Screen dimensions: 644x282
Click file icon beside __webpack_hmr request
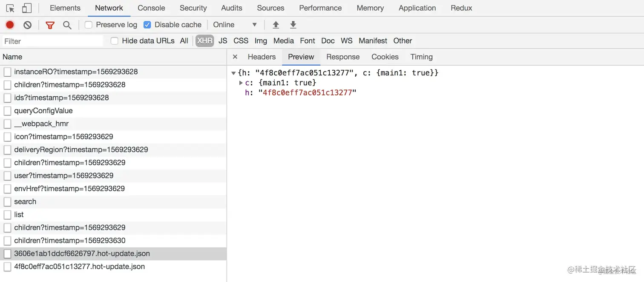point(7,124)
